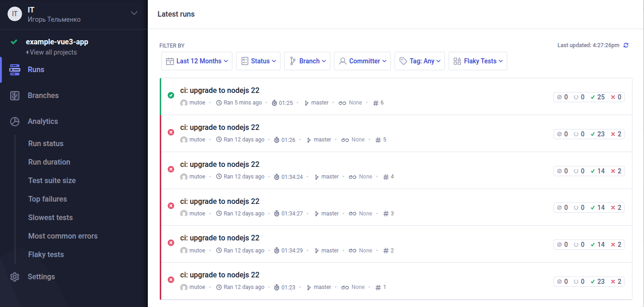Click the mutoe avatar in run #6
Image resolution: width=644 pixels, height=307 pixels.
(184, 103)
